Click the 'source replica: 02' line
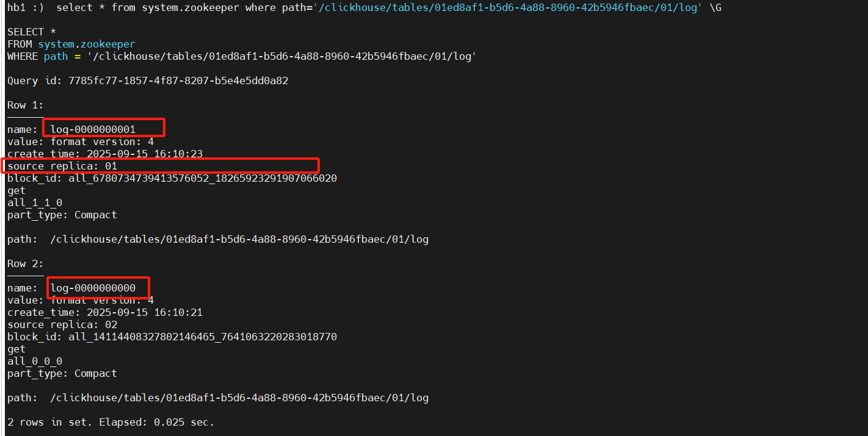 tap(62, 325)
